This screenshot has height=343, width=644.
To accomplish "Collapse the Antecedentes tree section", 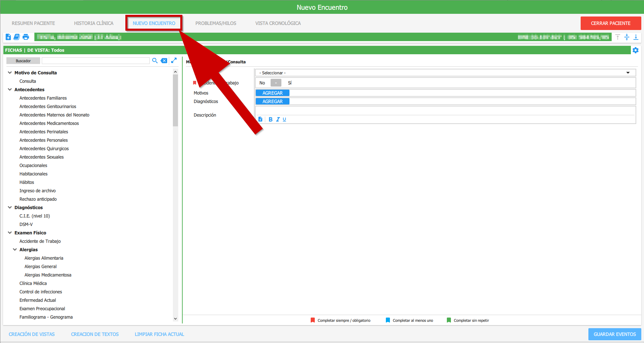I will [10, 90].
